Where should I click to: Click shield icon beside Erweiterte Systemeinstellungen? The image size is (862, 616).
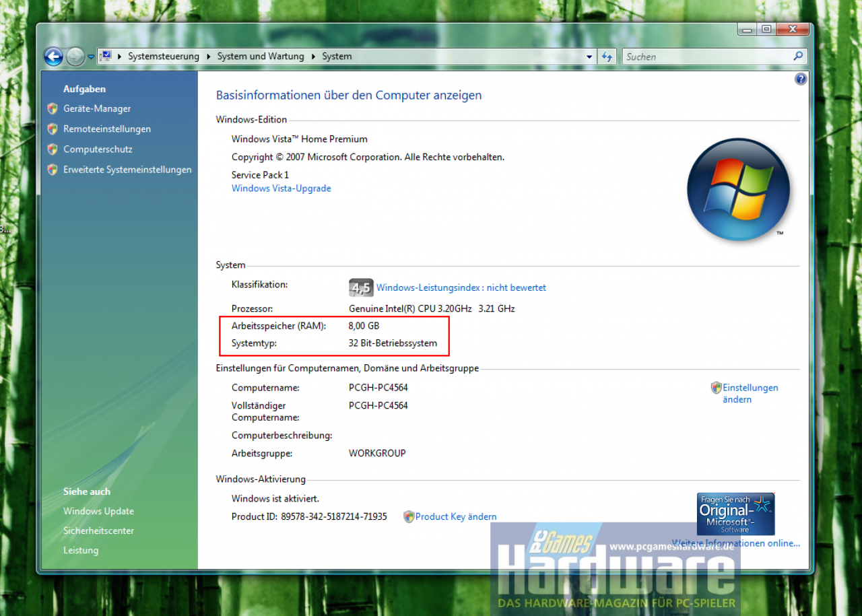[53, 170]
